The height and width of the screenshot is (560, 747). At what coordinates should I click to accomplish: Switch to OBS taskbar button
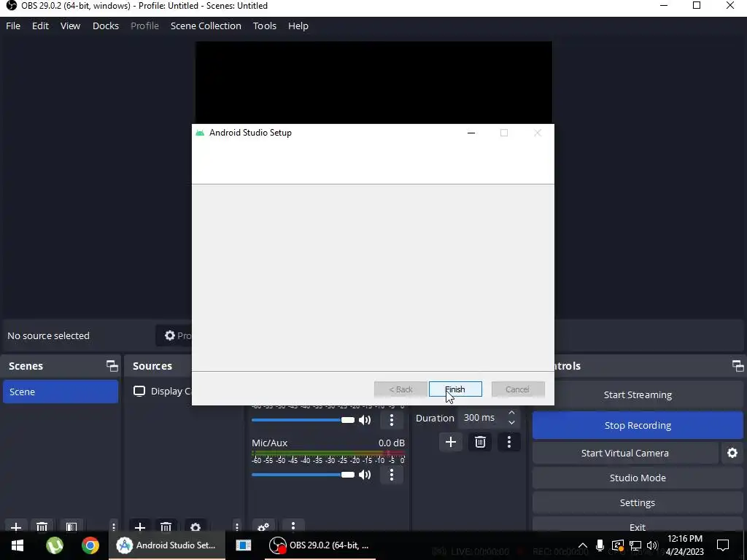pos(320,545)
